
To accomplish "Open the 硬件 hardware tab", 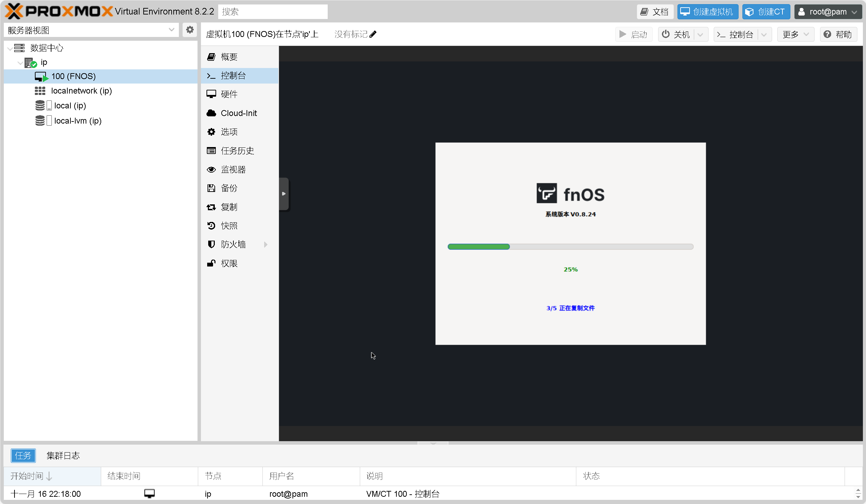I will [240, 94].
